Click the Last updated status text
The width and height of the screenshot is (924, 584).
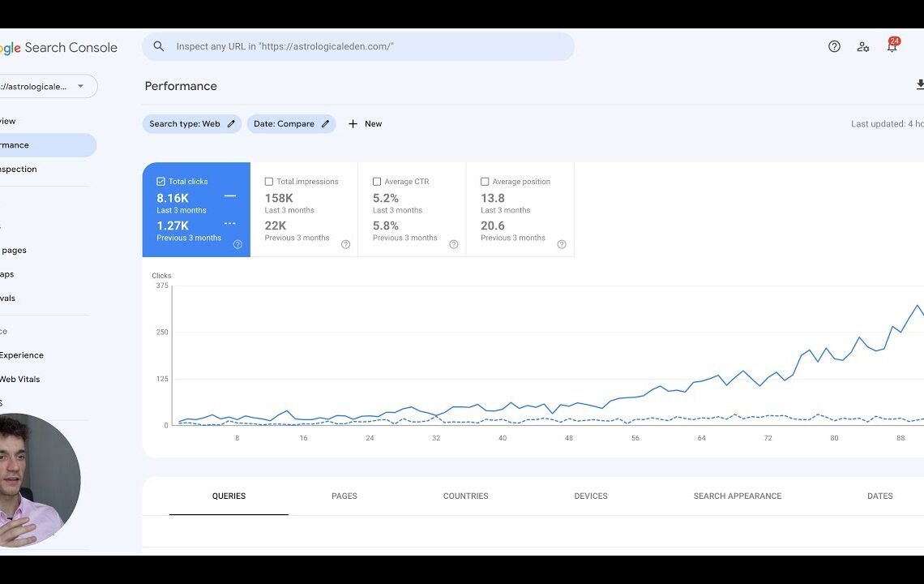coord(887,124)
